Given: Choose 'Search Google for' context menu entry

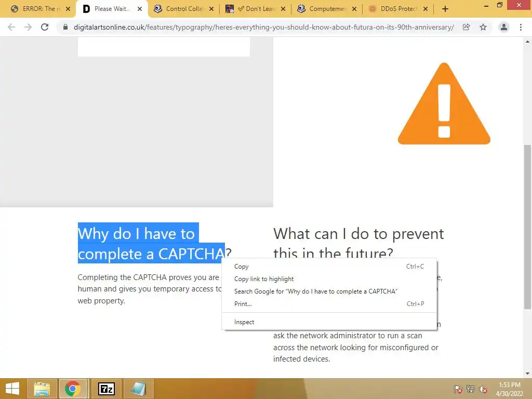Looking at the screenshot, I should [329, 291].
